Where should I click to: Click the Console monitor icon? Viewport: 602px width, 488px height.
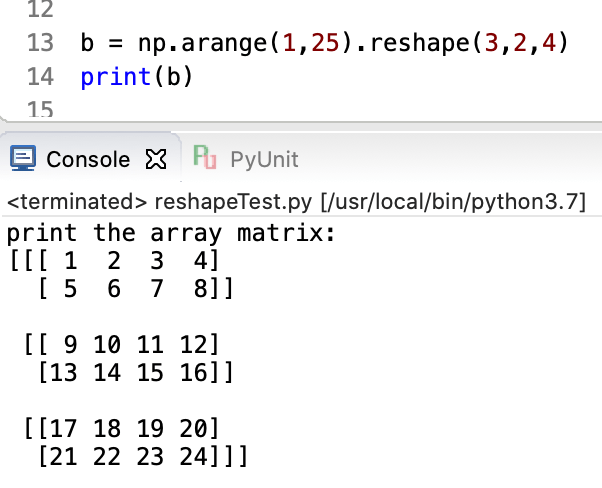(x=22, y=158)
